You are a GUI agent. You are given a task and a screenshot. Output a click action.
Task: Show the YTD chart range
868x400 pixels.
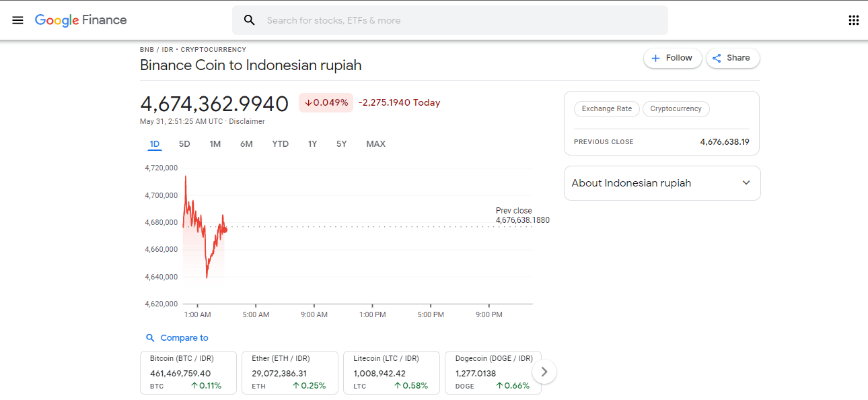pos(281,144)
